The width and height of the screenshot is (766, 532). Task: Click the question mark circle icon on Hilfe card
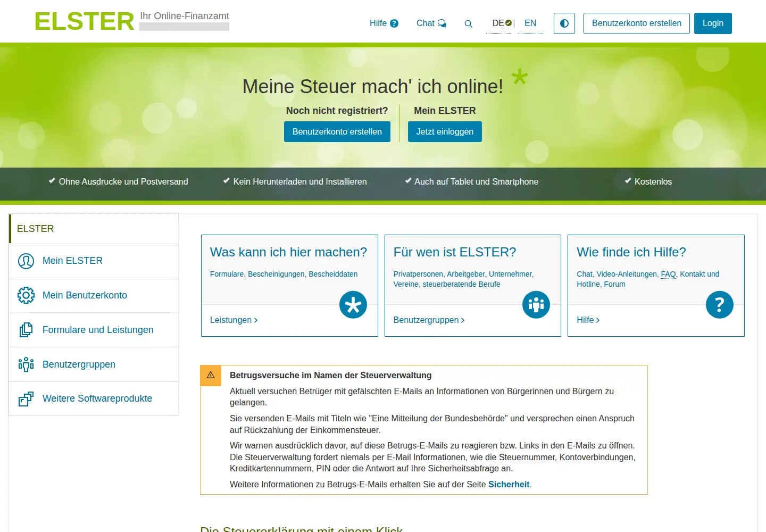(x=720, y=305)
